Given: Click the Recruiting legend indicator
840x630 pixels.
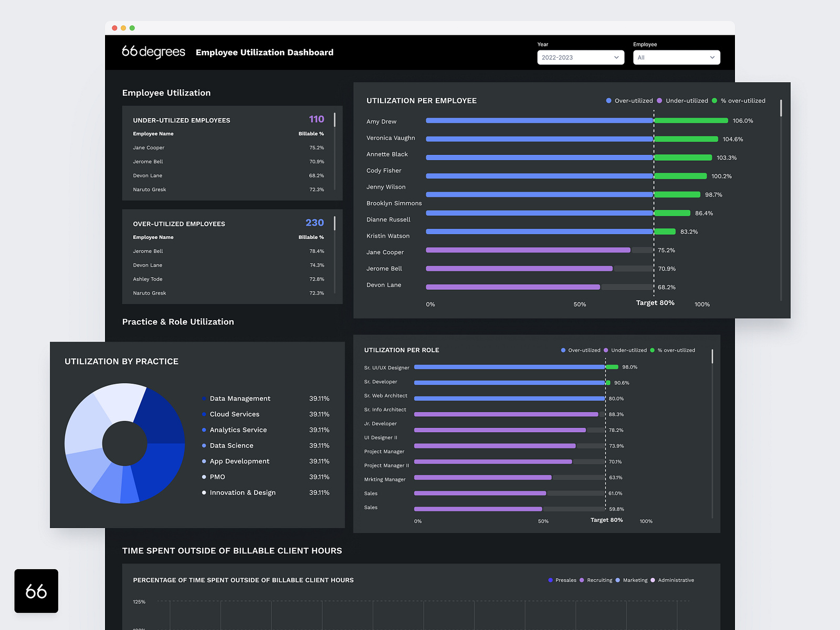Looking at the screenshot, I should coord(582,580).
